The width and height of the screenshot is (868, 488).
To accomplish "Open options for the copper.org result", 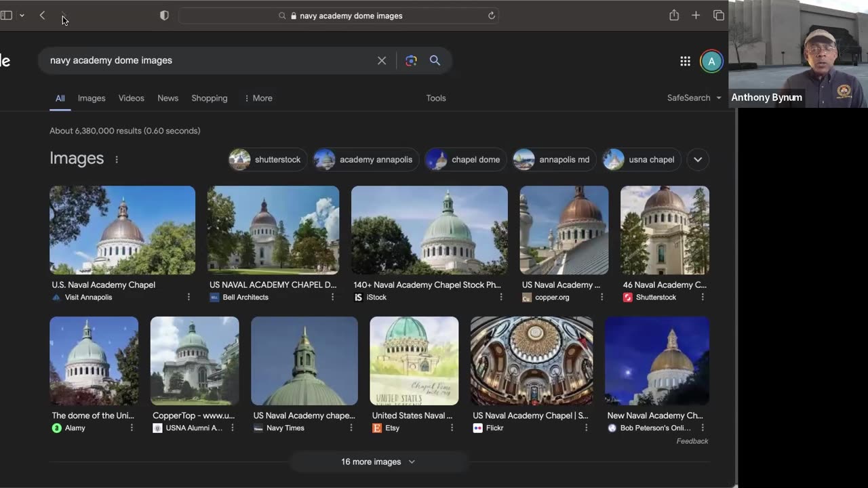I will click(601, 297).
